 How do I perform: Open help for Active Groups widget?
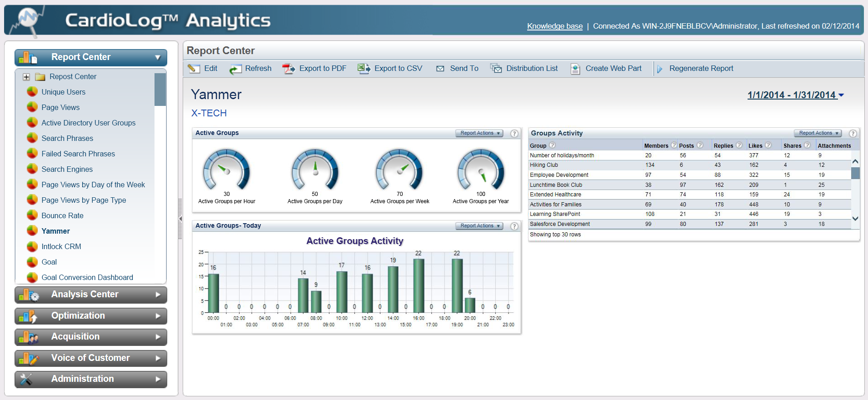(x=514, y=133)
